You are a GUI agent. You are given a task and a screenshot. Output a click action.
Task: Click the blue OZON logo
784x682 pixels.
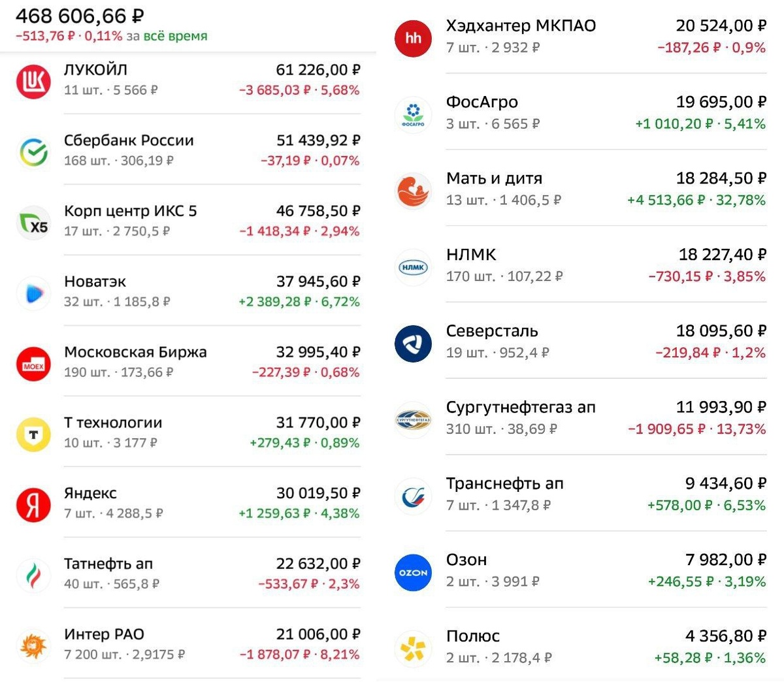pos(413,572)
